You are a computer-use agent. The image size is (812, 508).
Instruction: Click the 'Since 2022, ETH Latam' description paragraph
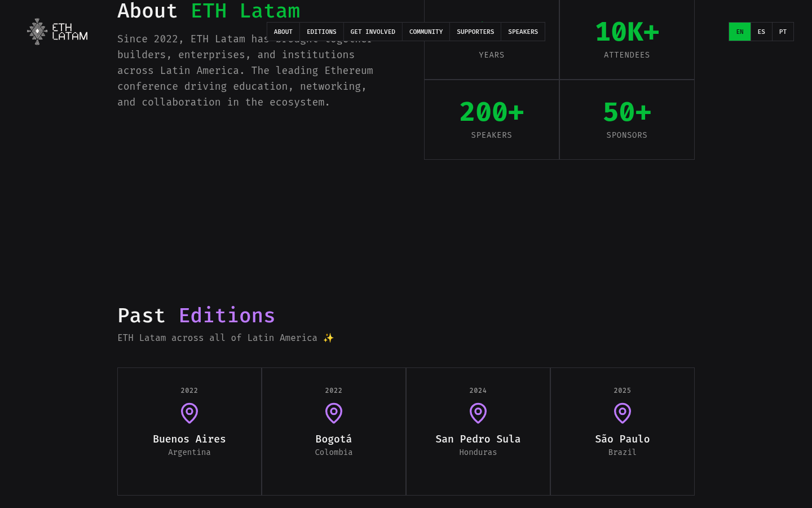[245, 71]
